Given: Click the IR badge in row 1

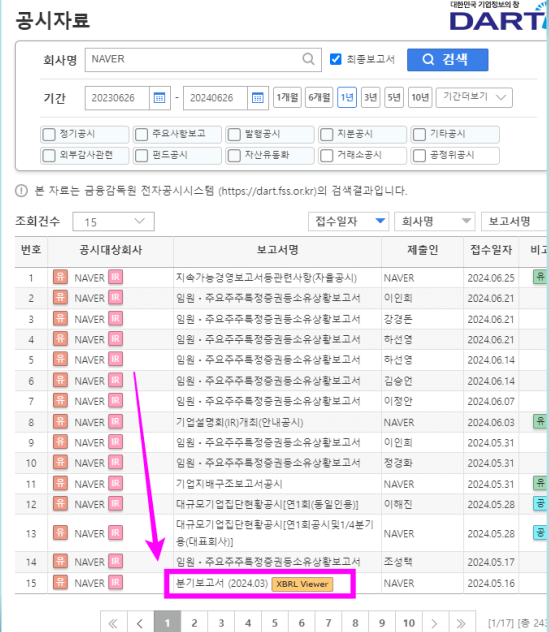Looking at the screenshot, I should tap(115, 277).
